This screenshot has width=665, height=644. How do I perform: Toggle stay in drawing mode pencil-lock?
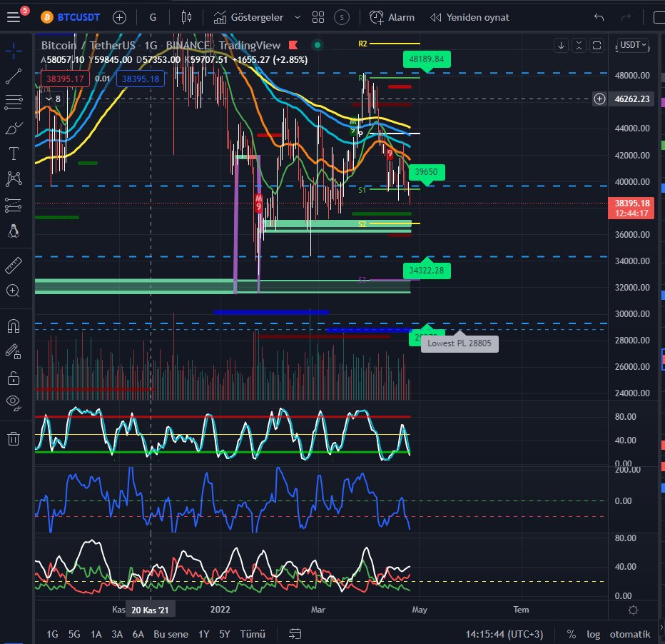[14, 352]
